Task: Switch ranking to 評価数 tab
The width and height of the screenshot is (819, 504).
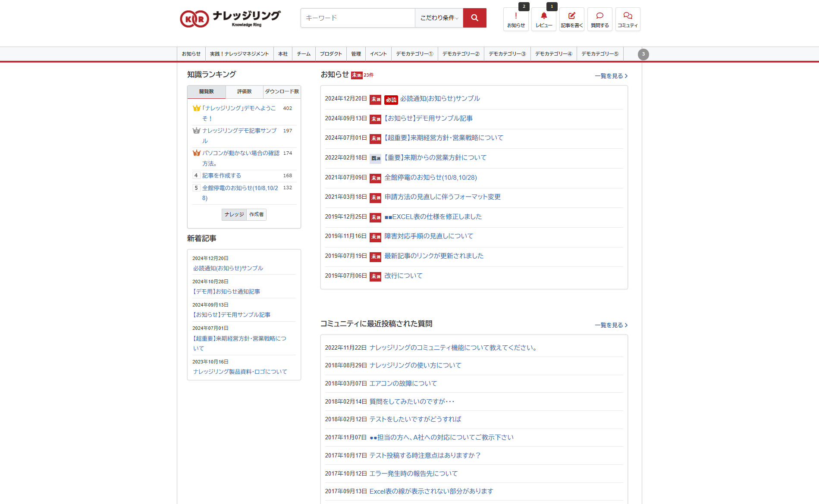Action: 245,91
